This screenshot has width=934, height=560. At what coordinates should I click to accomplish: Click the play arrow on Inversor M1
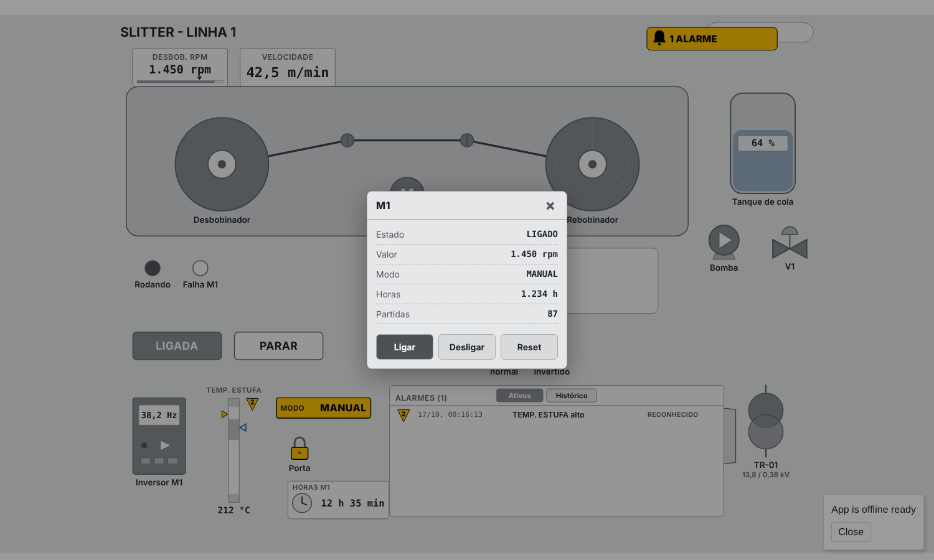click(x=165, y=445)
